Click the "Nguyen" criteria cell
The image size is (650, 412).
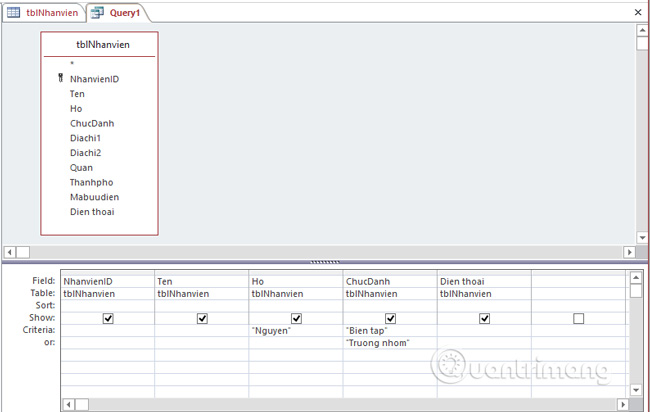[296, 331]
